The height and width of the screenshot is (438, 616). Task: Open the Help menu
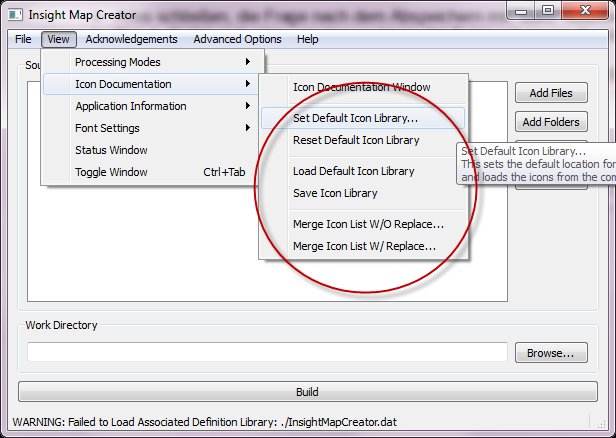pyautogui.click(x=308, y=39)
